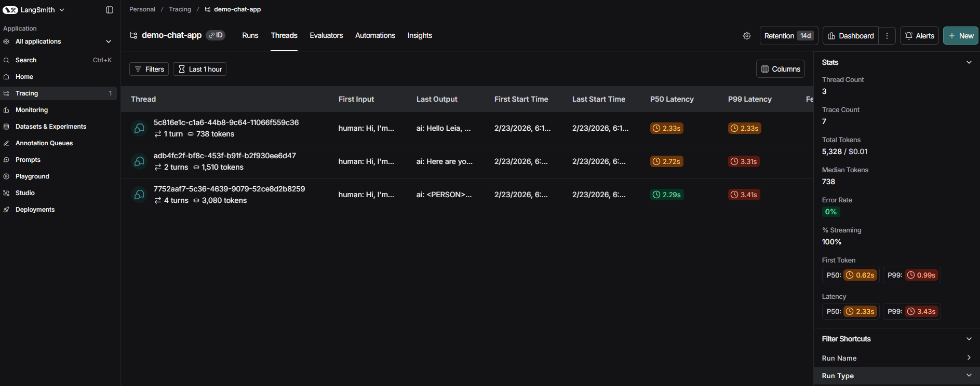Click the First Token P50 0.62s badge
Screen dimensions: 980x386
tap(861, 275)
